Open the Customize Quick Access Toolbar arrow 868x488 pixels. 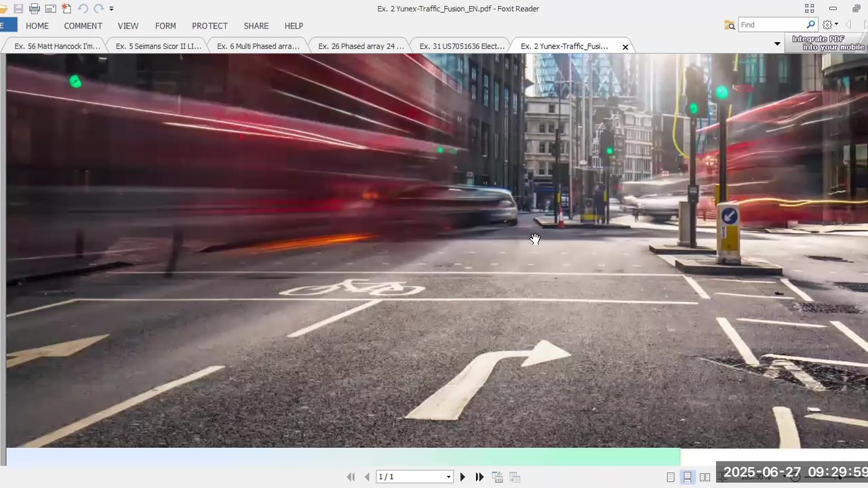(111, 9)
